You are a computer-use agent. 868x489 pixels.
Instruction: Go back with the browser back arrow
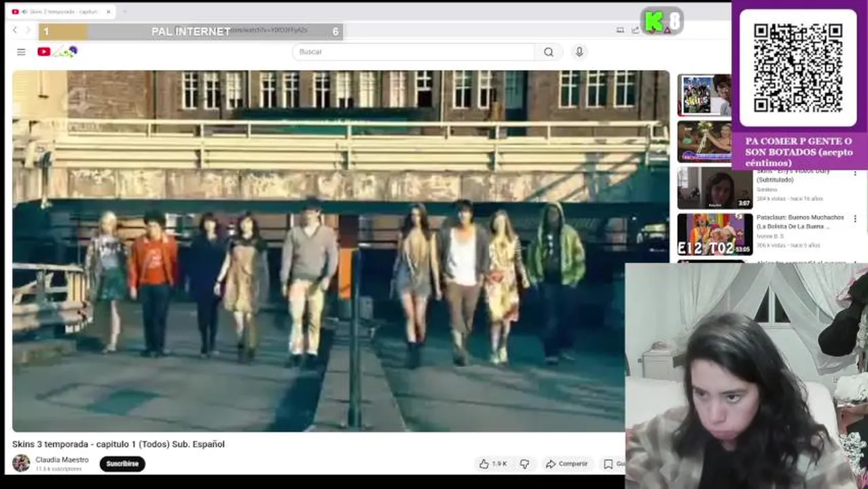coord(15,30)
